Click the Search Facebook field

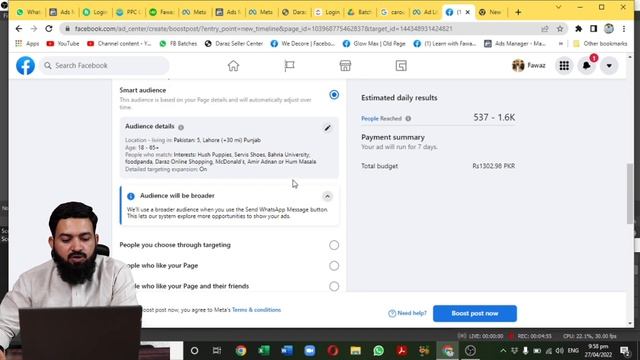click(104, 66)
